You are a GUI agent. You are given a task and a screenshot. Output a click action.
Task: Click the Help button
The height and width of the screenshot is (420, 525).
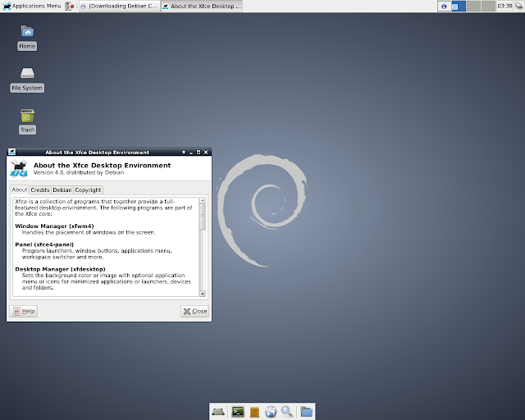click(24, 311)
